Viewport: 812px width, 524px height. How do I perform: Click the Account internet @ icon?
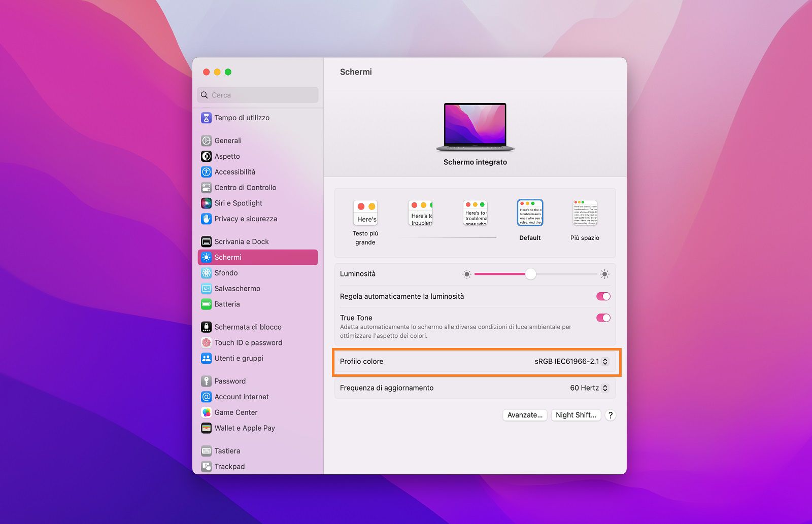[206, 397]
